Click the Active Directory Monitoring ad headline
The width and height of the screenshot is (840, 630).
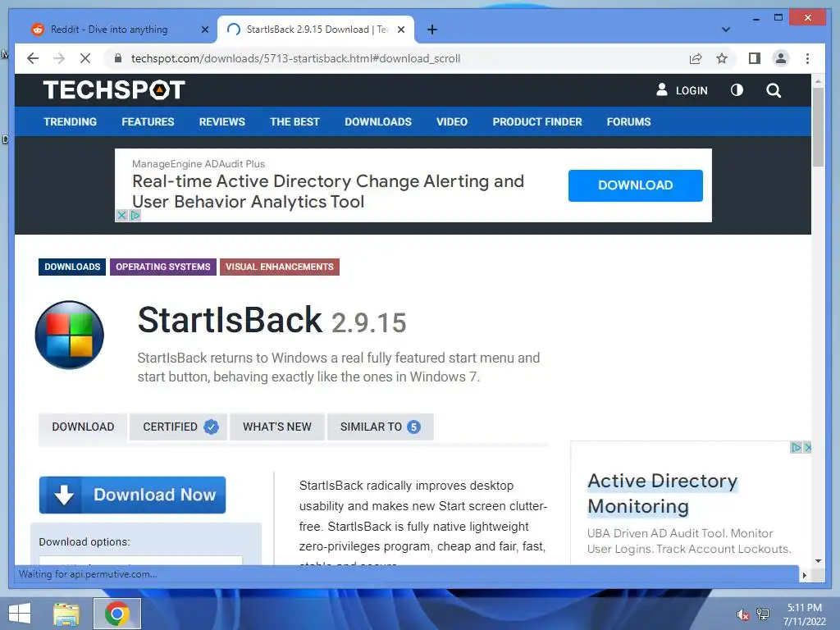click(x=662, y=493)
